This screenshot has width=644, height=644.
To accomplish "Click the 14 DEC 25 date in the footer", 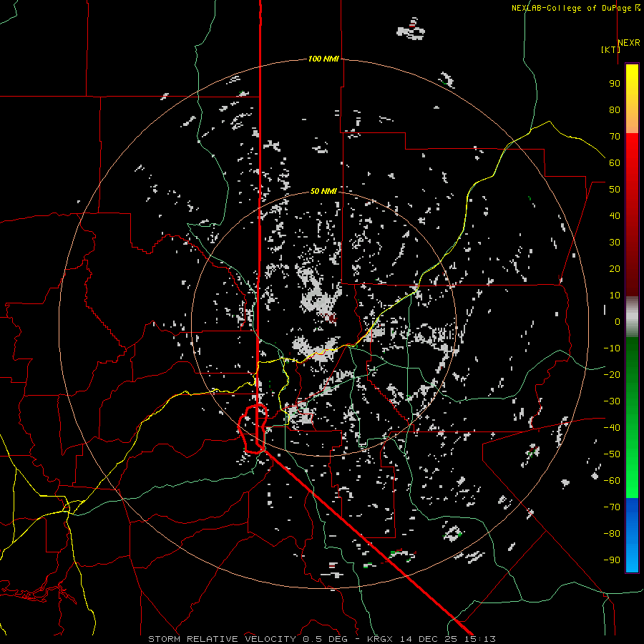I will 429,639.
